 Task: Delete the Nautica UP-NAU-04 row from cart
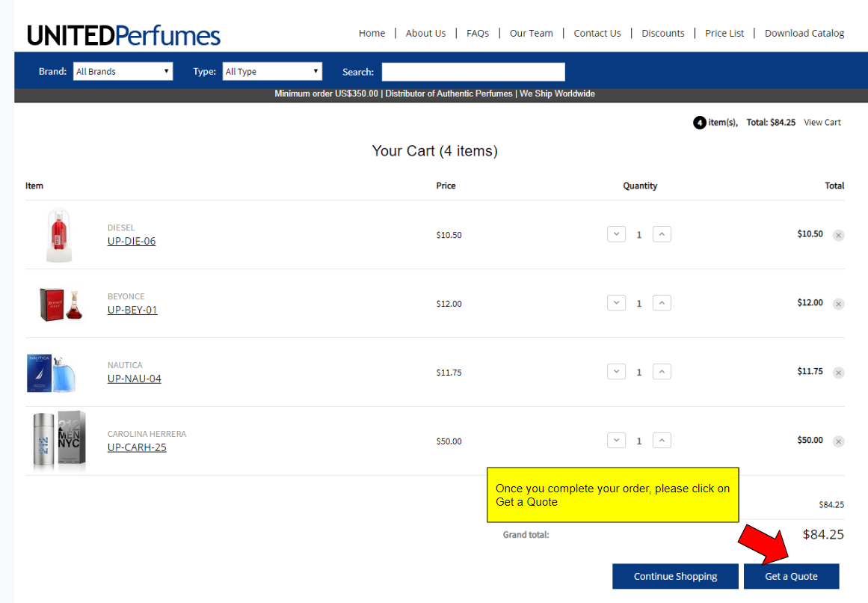click(x=838, y=373)
